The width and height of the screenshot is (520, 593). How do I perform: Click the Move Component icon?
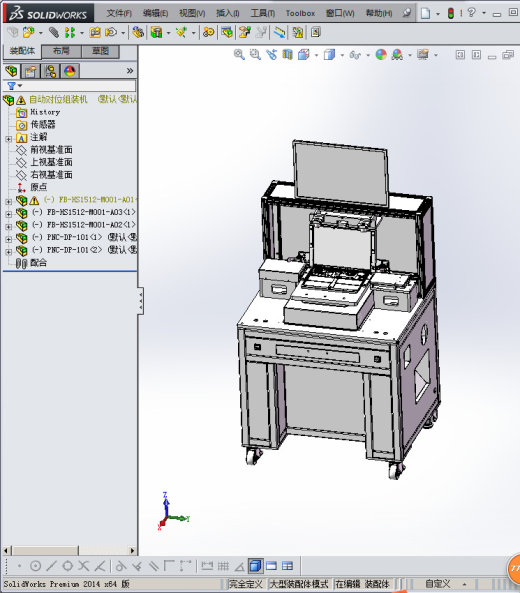pyautogui.click(x=111, y=33)
